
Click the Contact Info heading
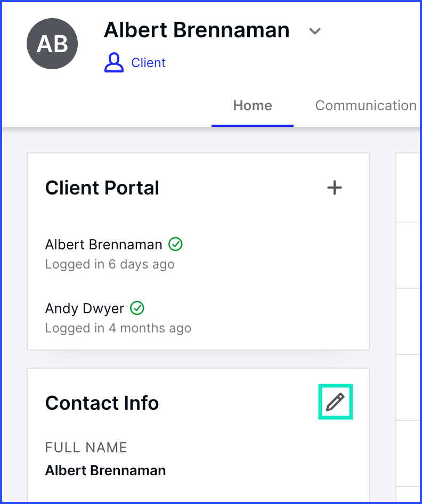point(102,403)
